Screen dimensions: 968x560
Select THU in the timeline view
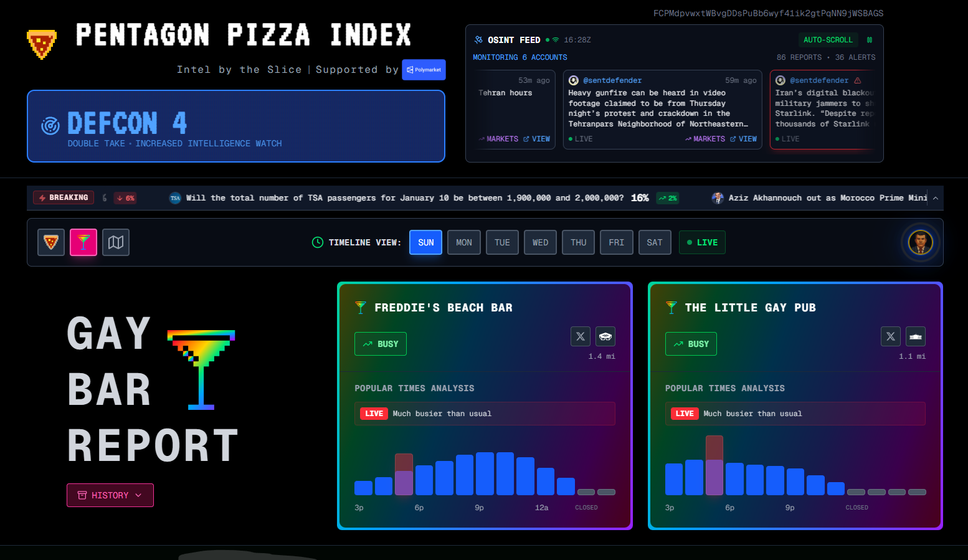pos(579,242)
